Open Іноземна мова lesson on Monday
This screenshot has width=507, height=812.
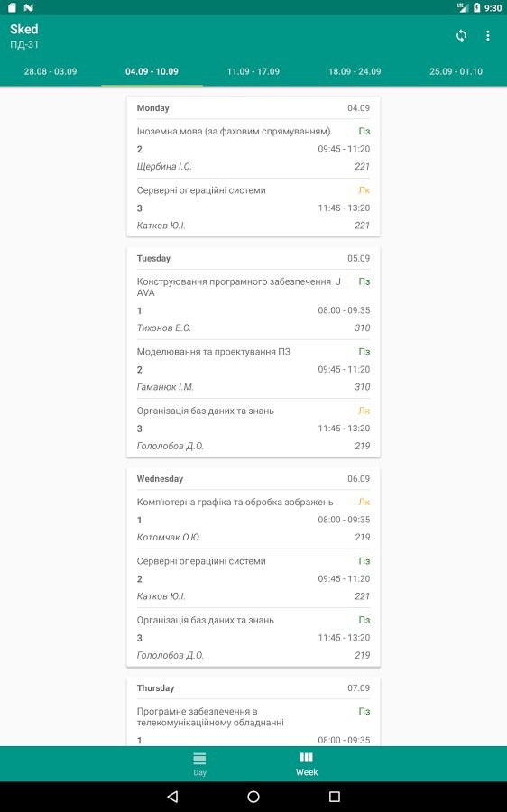(253, 149)
